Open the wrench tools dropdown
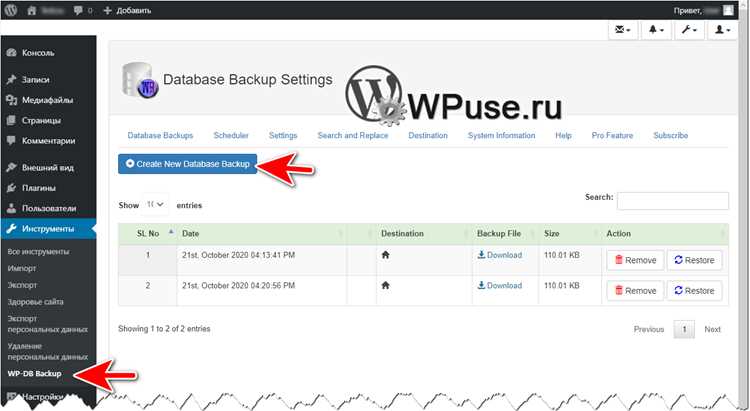Image resolution: width=750 pixels, height=411 pixels. coord(689,30)
